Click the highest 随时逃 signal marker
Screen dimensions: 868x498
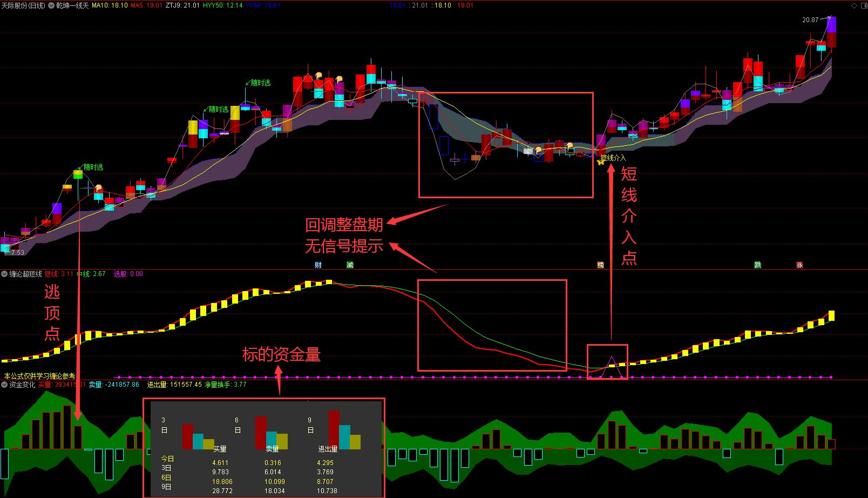[260, 81]
